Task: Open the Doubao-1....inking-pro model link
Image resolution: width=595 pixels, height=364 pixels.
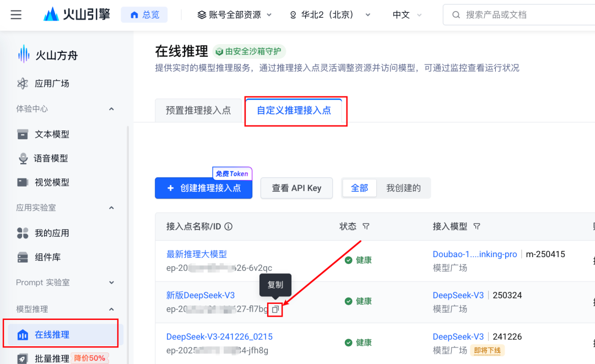Action: 475,254
